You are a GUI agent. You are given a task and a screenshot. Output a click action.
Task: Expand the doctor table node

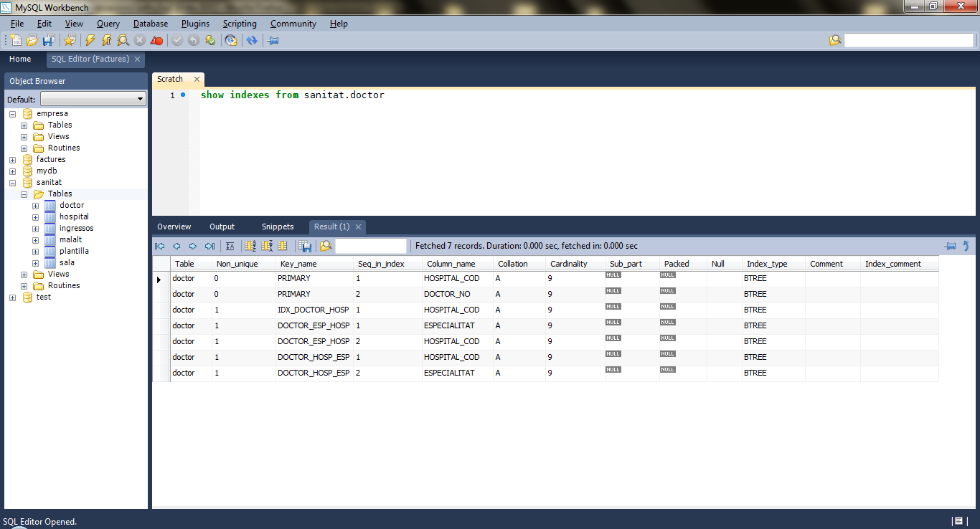coord(35,206)
